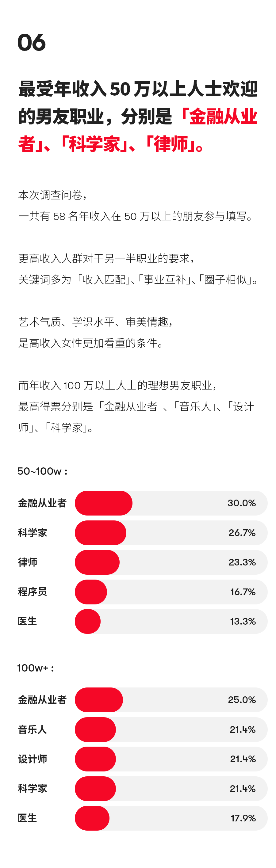Click the 17.9% percentage value
The width and height of the screenshot is (276, 868).
[243, 818]
